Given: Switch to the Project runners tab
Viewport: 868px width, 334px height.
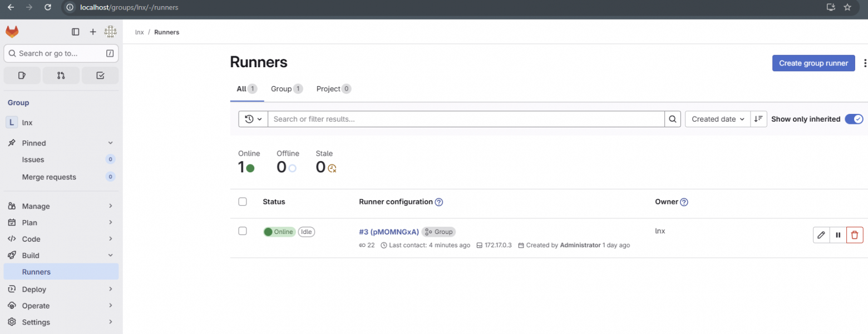Looking at the screenshot, I should [328, 88].
